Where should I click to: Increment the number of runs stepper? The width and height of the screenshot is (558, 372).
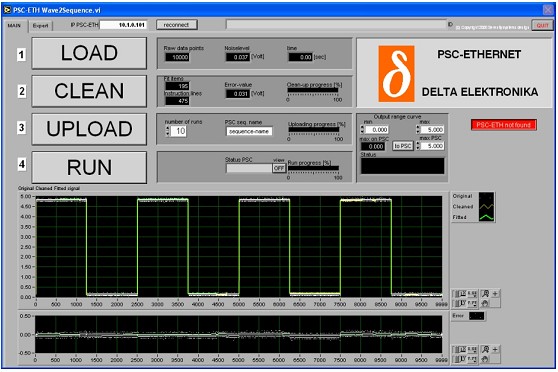click(x=167, y=129)
